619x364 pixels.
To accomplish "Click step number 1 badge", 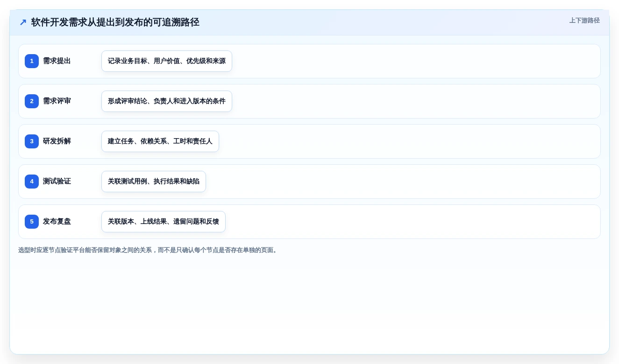I will pos(32,61).
